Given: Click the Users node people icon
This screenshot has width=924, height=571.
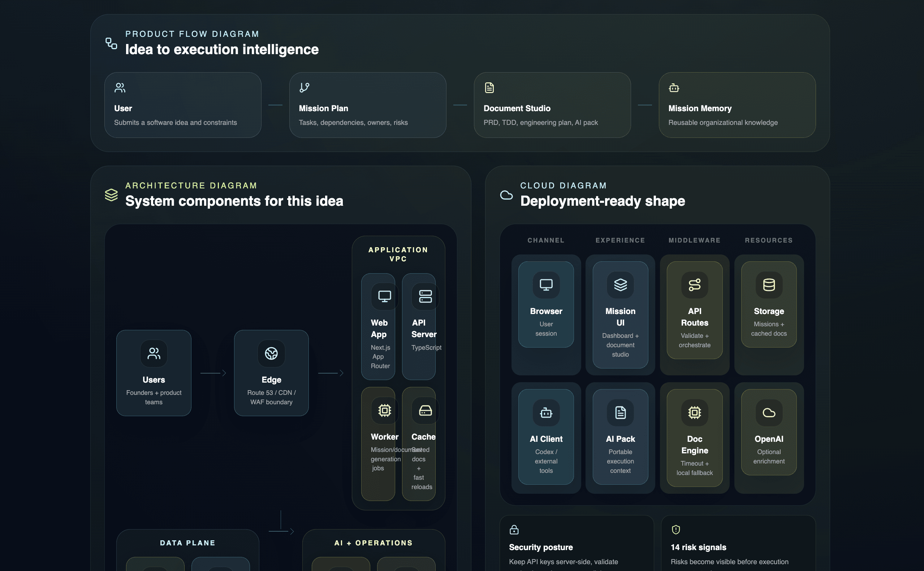Looking at the screenshot, I should (154, 353).
